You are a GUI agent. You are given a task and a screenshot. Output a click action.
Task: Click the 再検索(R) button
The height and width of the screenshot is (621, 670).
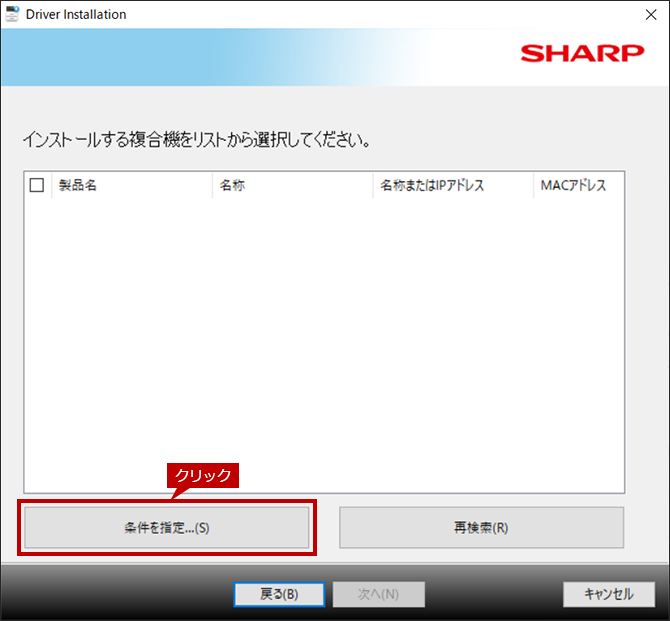[x=482, y=527]
